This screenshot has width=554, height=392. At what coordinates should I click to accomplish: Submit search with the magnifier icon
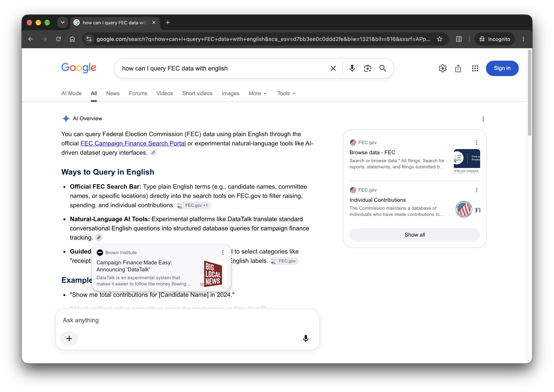pos(383,68)
